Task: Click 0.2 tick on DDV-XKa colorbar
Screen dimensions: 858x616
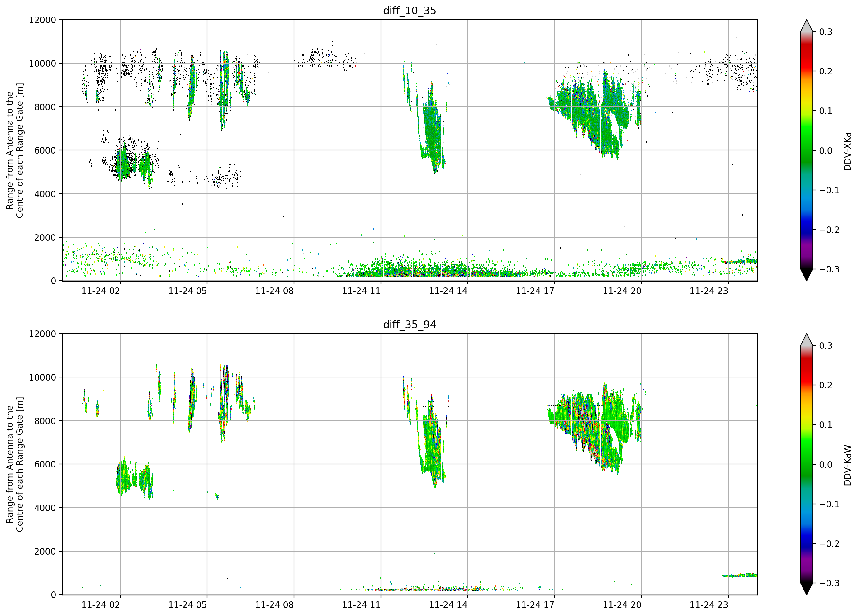Action: (x=826, y=72)
